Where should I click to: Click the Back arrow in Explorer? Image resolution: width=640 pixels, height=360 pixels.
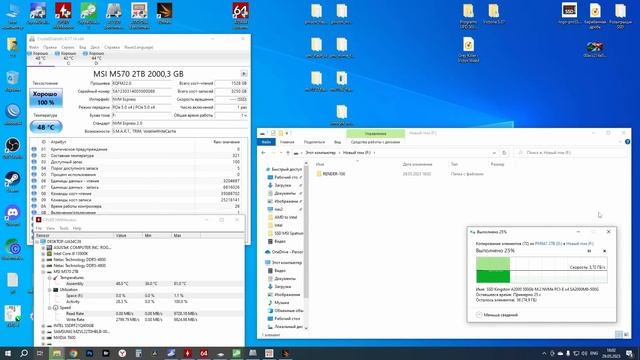point(264,153)
